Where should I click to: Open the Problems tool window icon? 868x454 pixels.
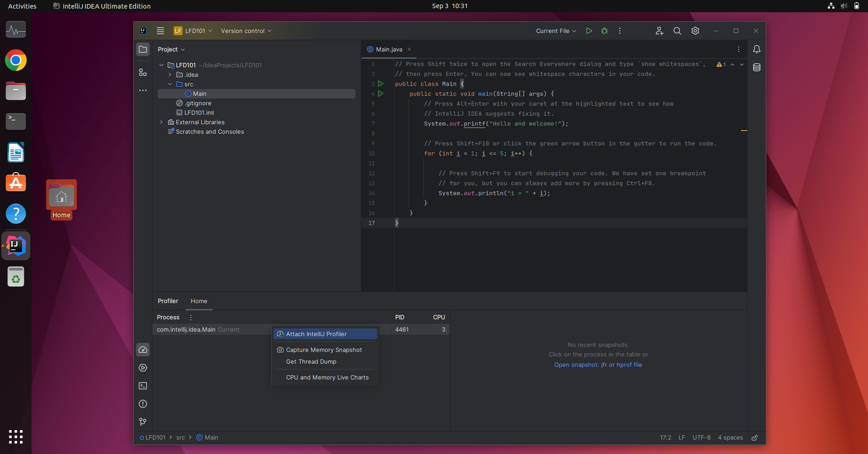click(143, 404)
